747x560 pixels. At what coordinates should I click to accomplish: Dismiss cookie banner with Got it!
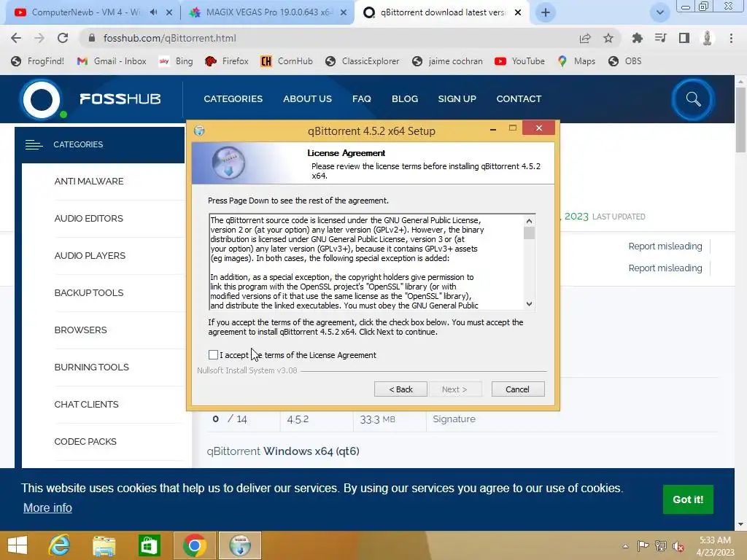[688, 499]
